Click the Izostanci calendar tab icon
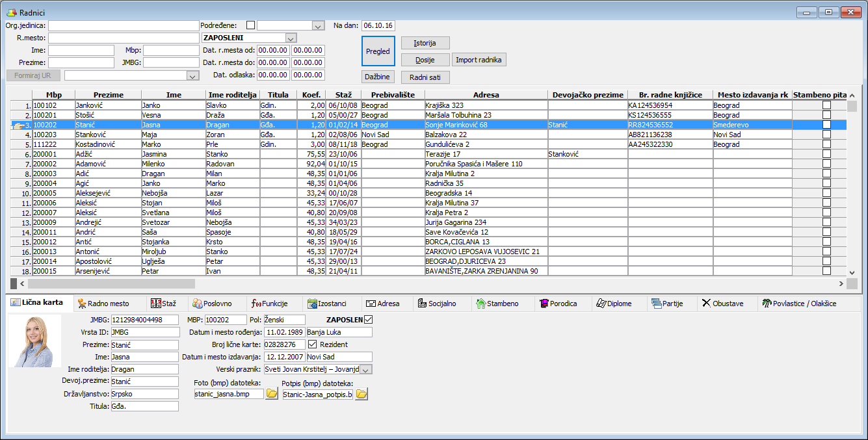The width and height of the screenshot is (868, 440). coord(312,304)
